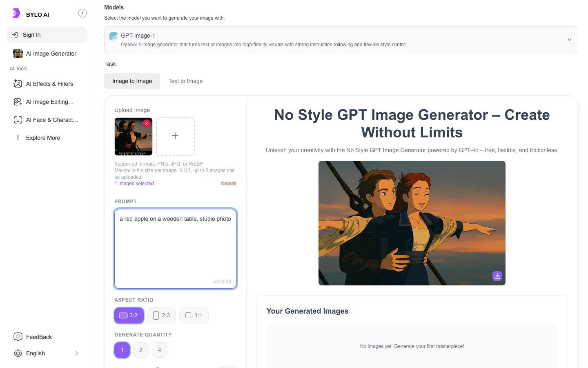588x368 pixels.
Task: Click the "Supported formats: PNG, JPG, or WEBP" text
Action: pos(159,164)
